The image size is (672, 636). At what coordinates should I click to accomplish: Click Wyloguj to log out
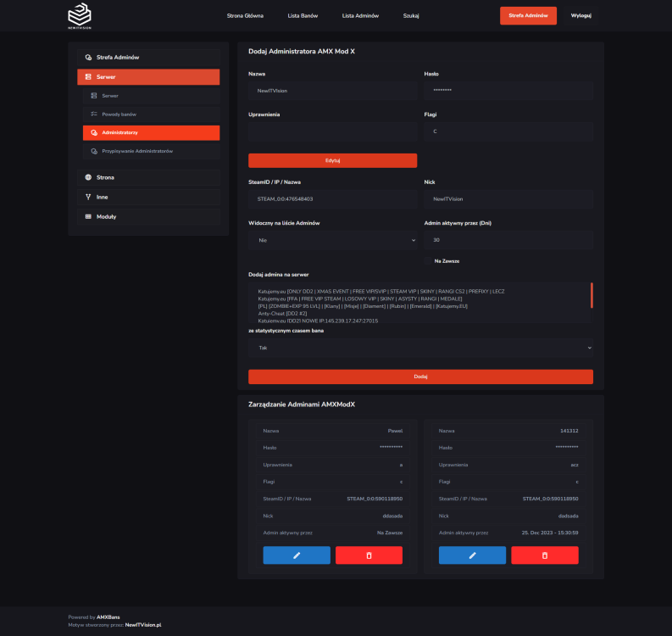[581, 15]
